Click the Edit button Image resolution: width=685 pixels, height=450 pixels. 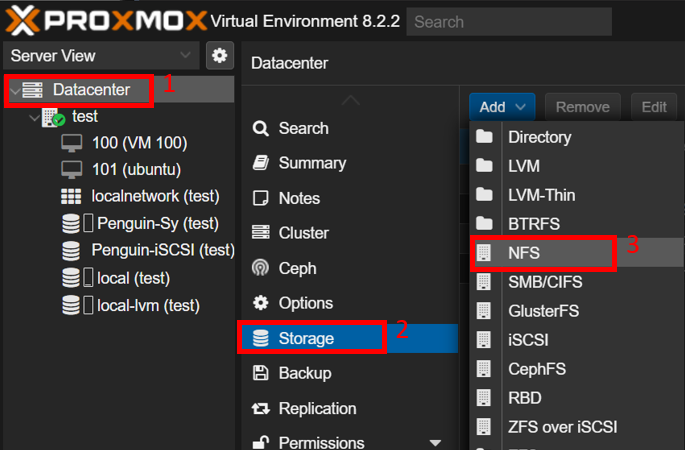click(654, 107)
